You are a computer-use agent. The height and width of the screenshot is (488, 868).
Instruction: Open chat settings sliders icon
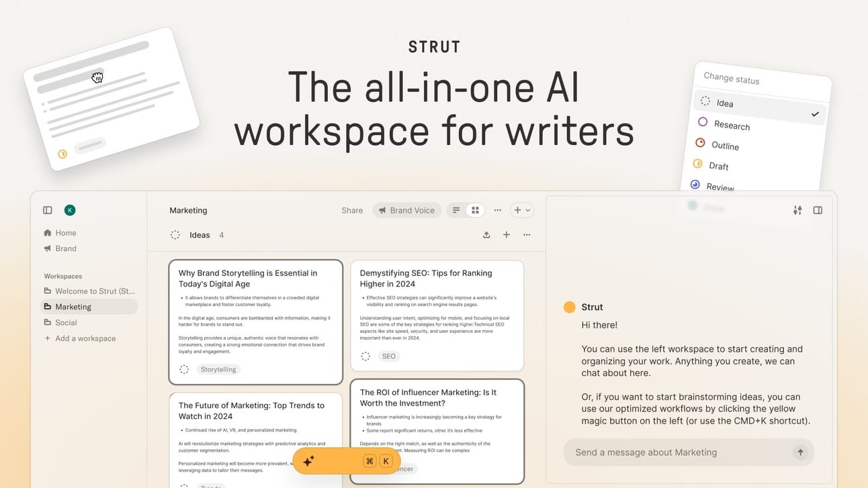797,210
